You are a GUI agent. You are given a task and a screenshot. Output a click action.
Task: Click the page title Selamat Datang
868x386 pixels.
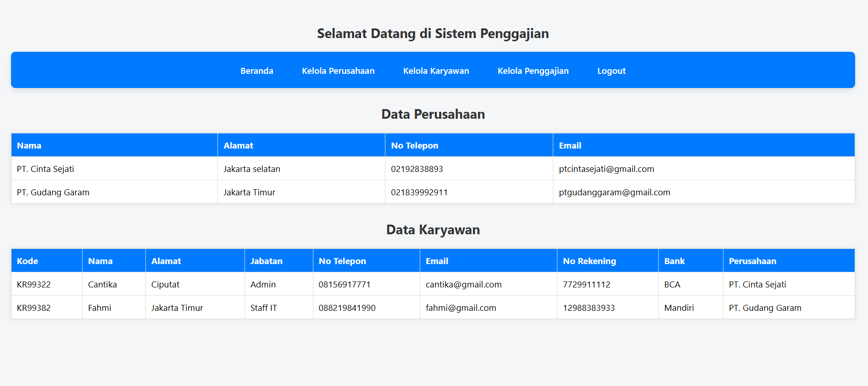click(433, 33)
